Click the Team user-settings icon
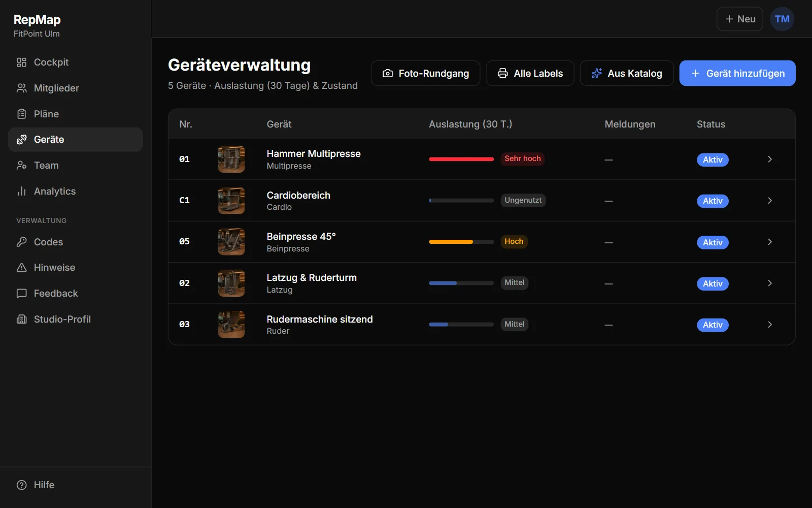 click(x=21, y=165)
